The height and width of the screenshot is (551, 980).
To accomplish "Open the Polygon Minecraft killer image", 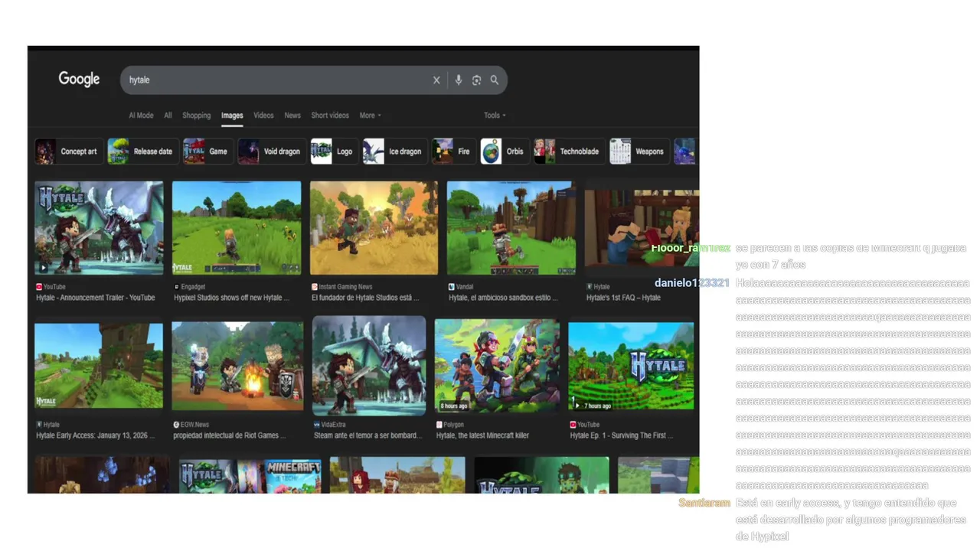I will [x=497, y=365].
